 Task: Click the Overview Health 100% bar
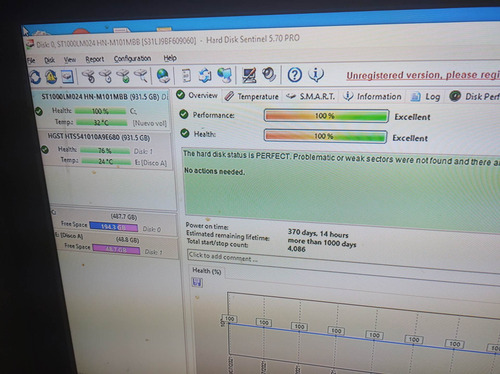325,136
